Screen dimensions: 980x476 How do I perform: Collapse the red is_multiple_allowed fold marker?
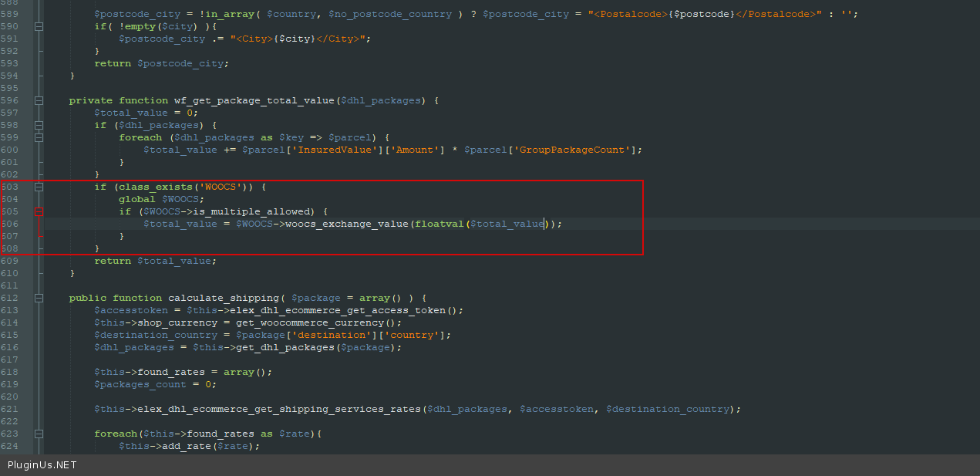click(x=39, y=211)
